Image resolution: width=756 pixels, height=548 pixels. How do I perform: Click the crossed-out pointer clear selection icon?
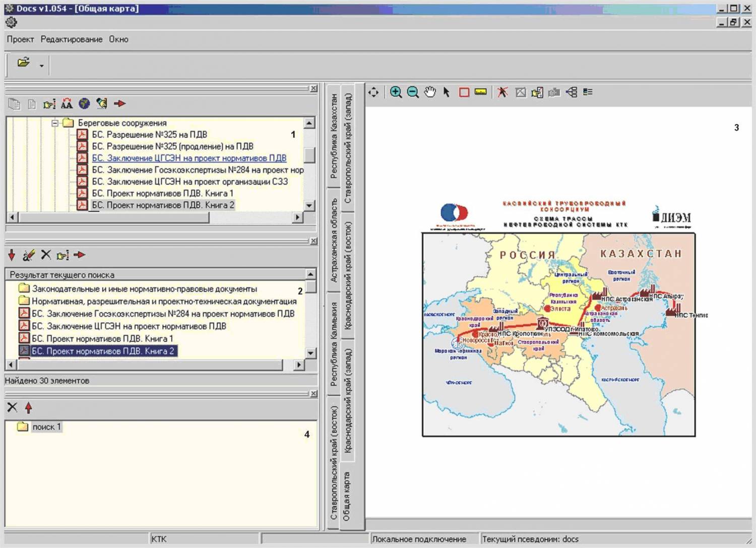[x=502, y=92]
